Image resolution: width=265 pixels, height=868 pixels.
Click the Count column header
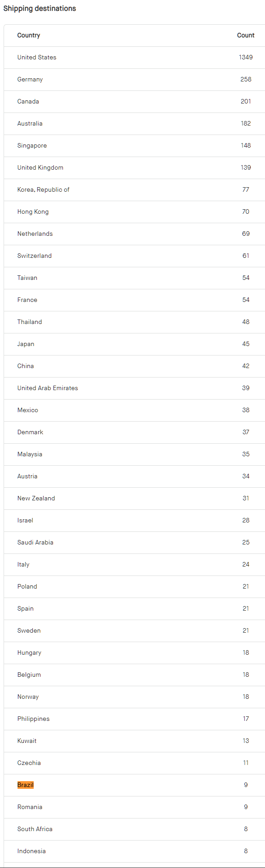click(246, 36)
